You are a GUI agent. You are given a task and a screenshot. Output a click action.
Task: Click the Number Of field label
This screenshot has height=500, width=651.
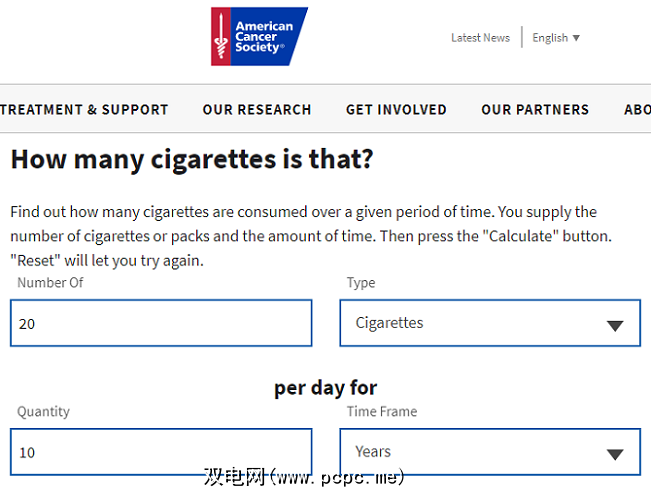50,283
